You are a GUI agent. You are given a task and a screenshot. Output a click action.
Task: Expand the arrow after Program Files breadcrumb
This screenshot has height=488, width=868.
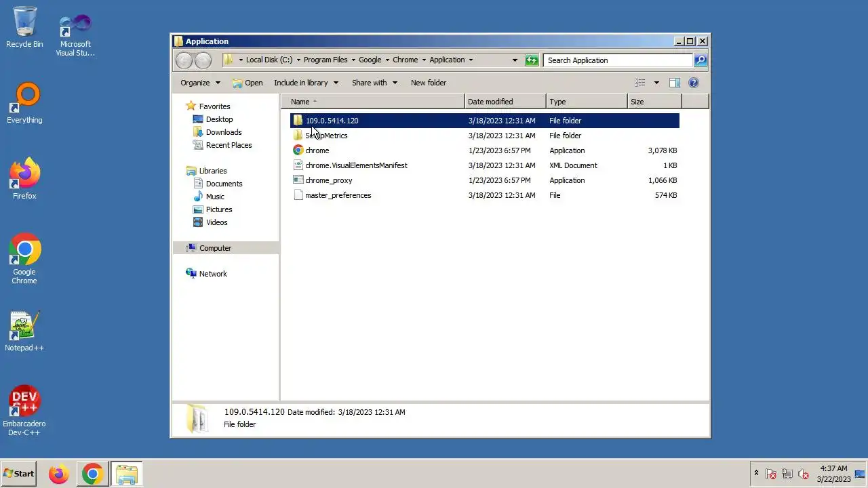pyautogui.click(x=353, y=60)
